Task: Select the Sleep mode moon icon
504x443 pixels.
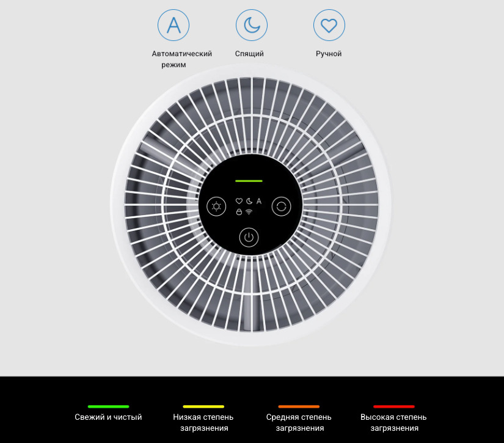Action: point(252,26)
